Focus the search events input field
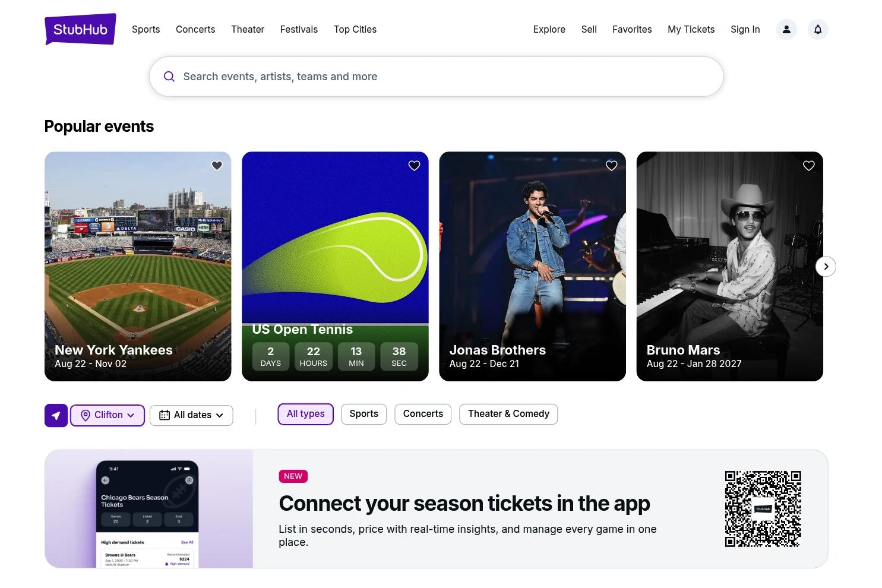 437,77
